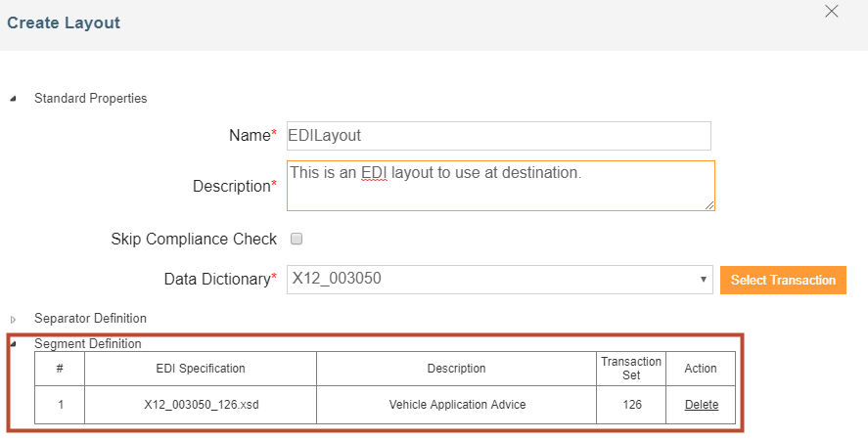Grab the Description text area resize handle
Screen dimensions: 868x440
pyautogui.click(x=709, y=205)
